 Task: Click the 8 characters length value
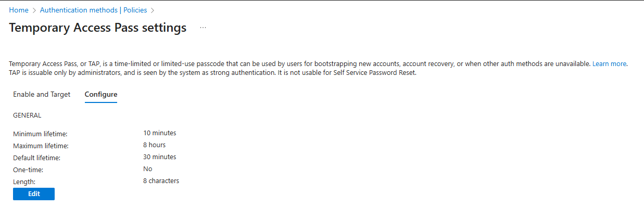(161, 181)
